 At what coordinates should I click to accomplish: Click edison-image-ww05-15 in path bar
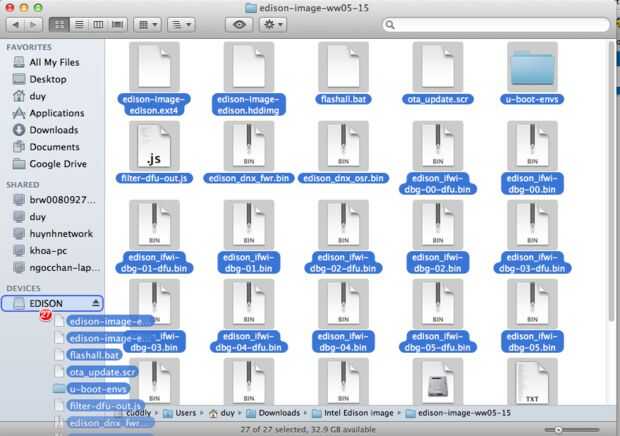pos(459,413)
